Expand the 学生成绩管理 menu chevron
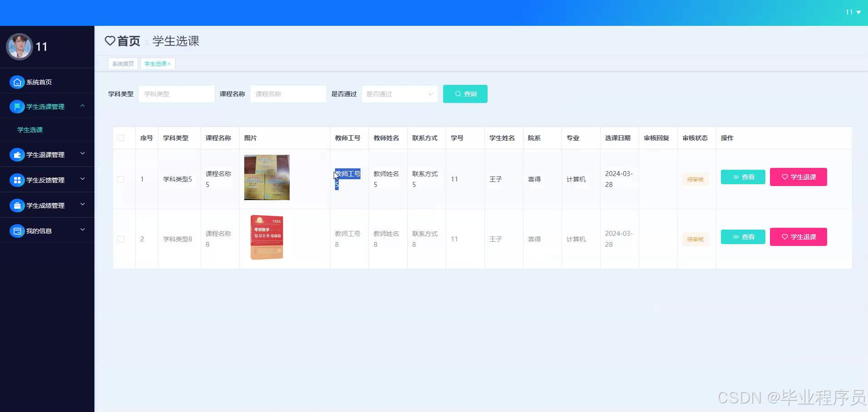This screenshot has width=868, height=412. [x=83, y=205]
